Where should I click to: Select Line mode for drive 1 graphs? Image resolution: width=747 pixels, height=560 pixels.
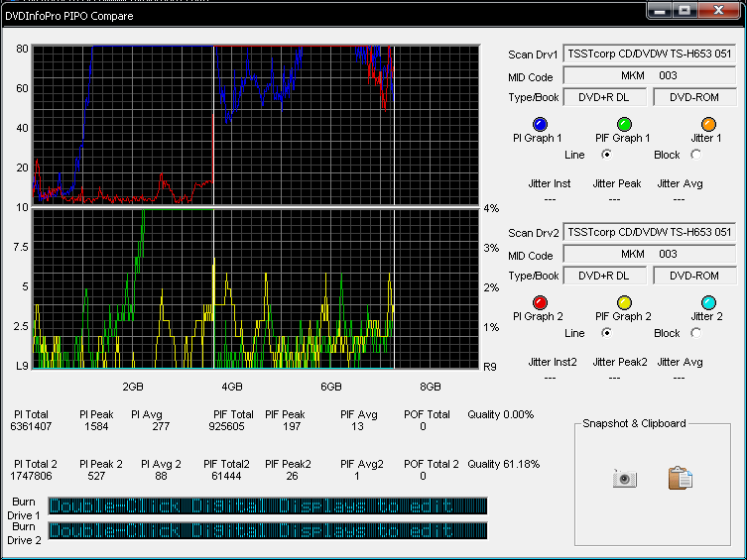pyautogui.click(x=606, y=154)
